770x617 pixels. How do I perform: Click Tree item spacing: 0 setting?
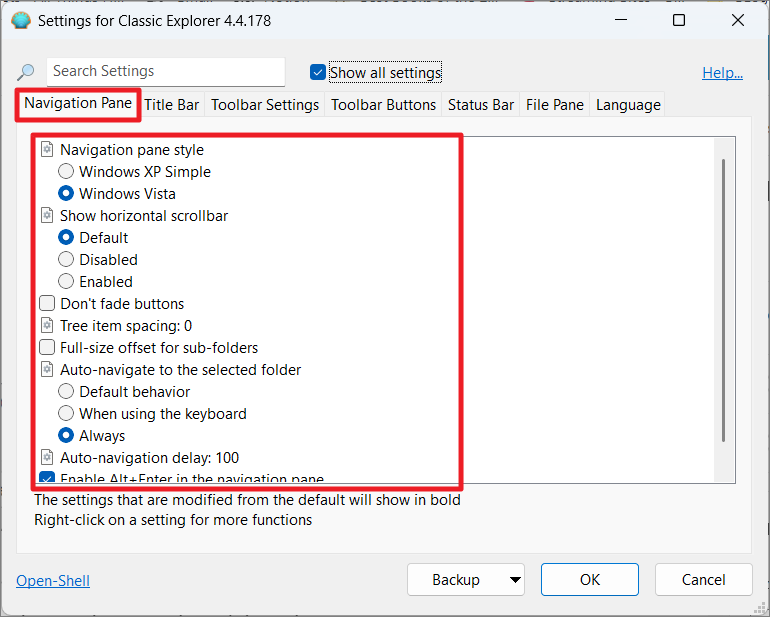pos(126,326)
